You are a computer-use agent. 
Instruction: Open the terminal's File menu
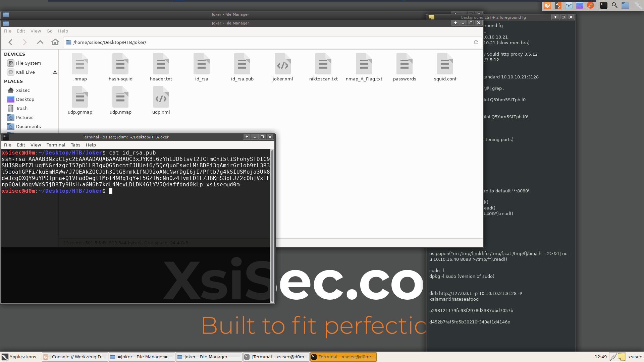click(x=8, y=145)
